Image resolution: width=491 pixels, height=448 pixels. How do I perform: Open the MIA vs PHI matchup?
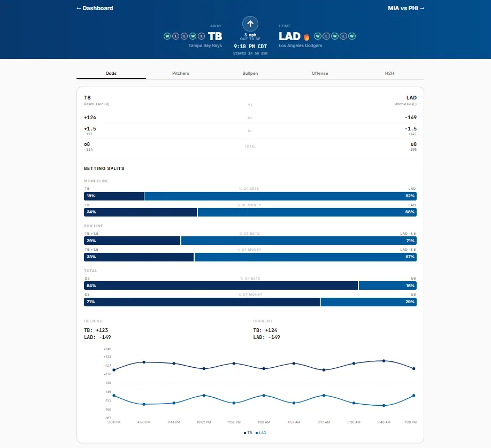click(x=406, y=8)
